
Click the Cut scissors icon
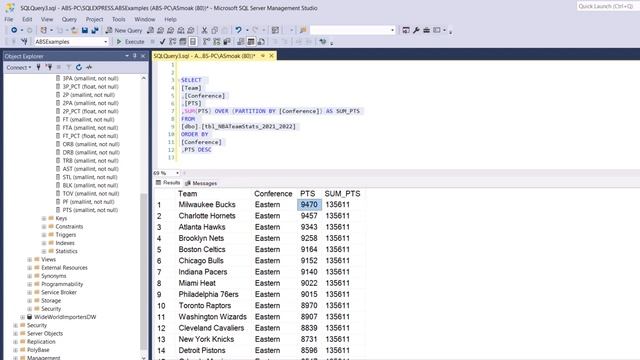[204, 30]
